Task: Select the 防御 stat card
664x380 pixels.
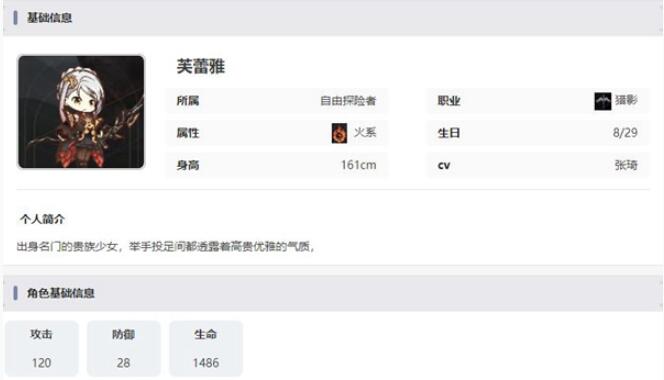Action: pos(124,348)
